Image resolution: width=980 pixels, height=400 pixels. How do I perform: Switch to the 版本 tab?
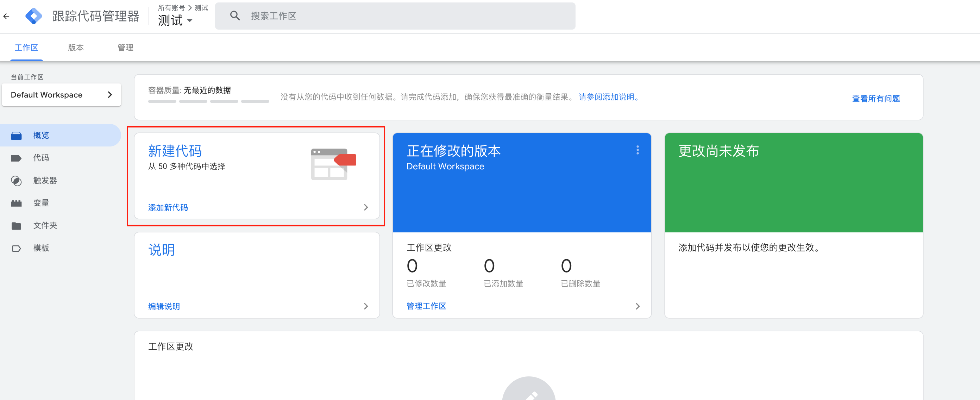(76, 47)
